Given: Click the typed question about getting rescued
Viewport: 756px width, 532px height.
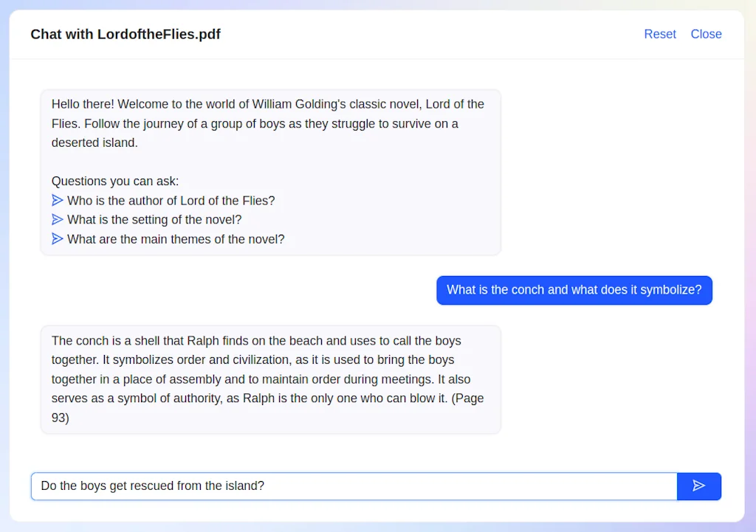Looking at the screenshot, I should pos(153,486).
